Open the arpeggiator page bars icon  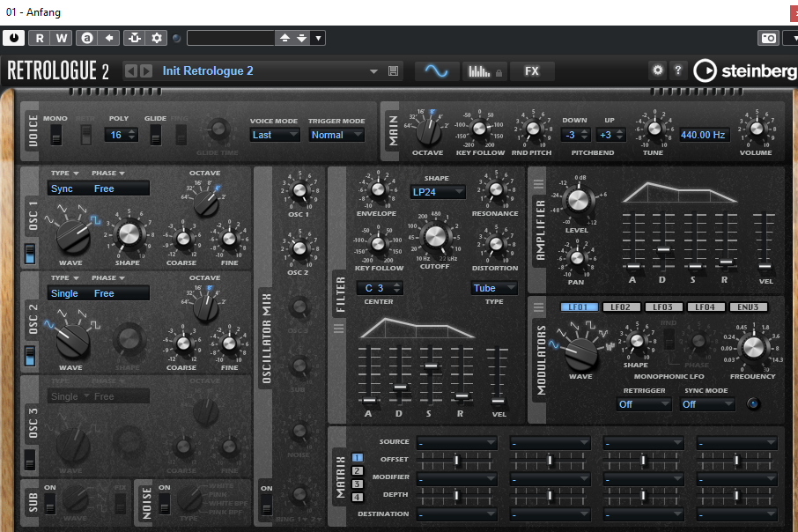click(479, 71)
